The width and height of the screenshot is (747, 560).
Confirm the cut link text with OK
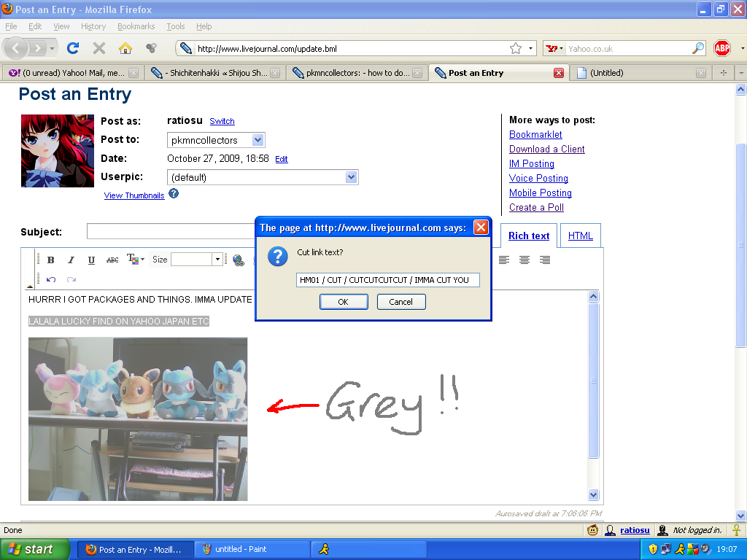(x=344, y=302)
